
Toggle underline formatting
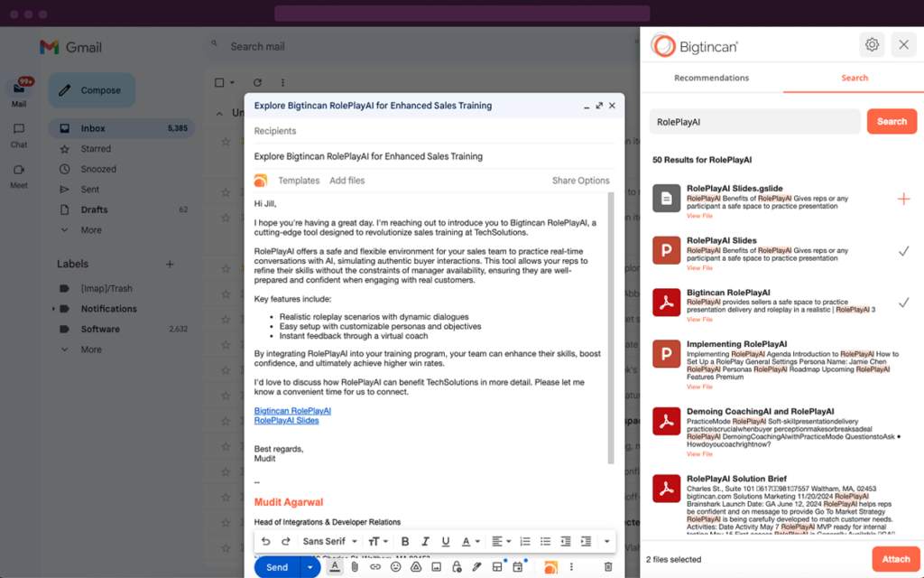pyautogui.click(x=446, y=541)
